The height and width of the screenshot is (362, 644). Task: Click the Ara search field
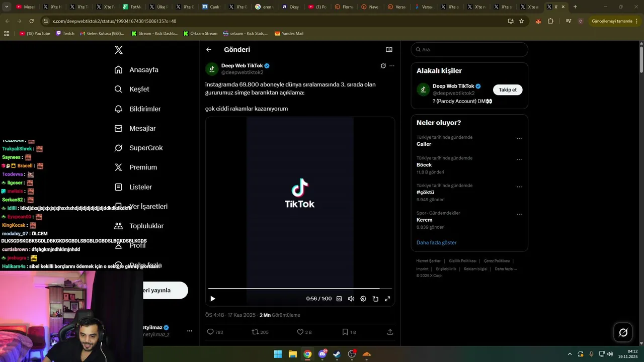[x=469, y=50]
